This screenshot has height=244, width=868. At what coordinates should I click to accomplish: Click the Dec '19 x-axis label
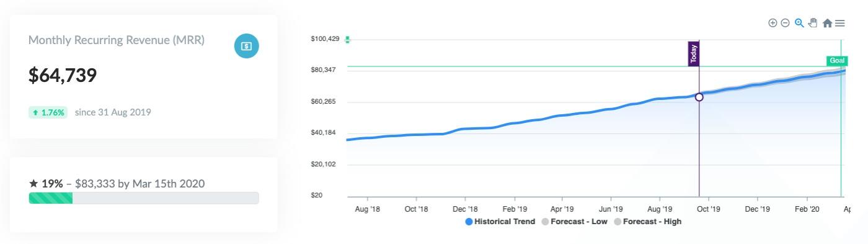point(758,209)
